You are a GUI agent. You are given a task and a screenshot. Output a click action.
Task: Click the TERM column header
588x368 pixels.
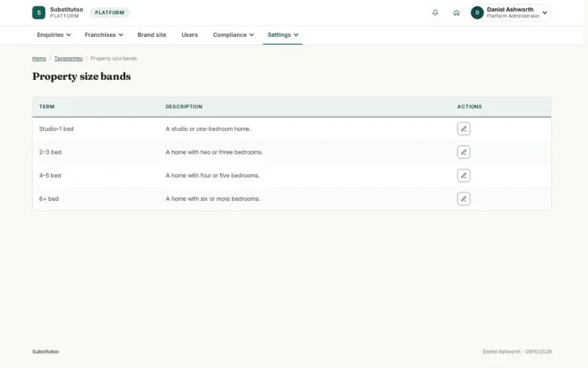click(47, 107)
